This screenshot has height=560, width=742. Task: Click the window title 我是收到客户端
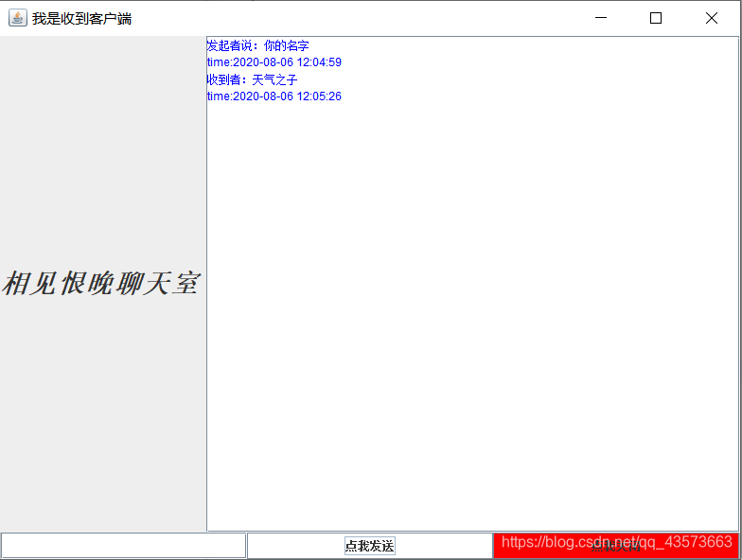[81, 19]
